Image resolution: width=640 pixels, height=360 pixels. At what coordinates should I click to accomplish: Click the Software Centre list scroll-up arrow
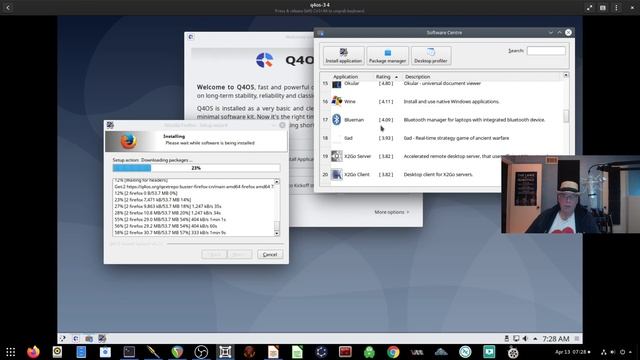pos(566,75)
